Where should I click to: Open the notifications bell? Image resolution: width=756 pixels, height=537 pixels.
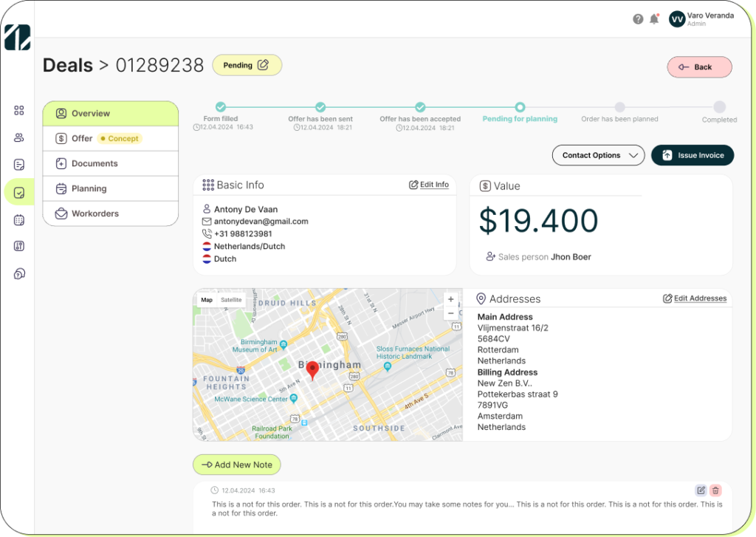[x=654, y=19]
